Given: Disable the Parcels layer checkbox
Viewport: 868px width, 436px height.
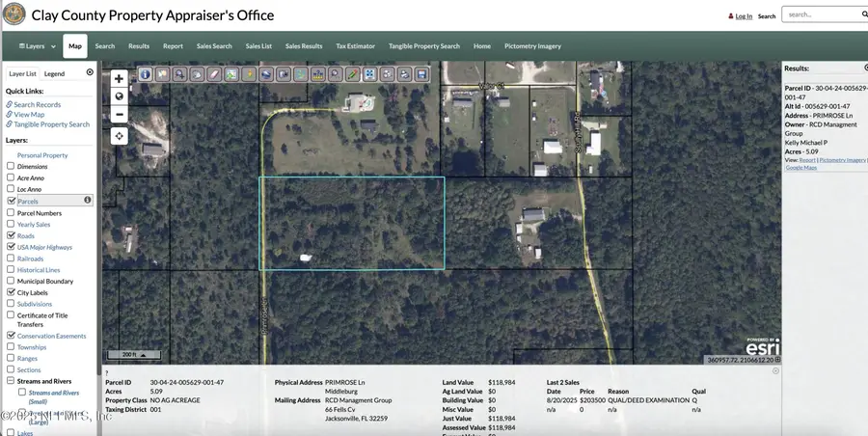Looking at the screenshot, I should coord(11,201).
